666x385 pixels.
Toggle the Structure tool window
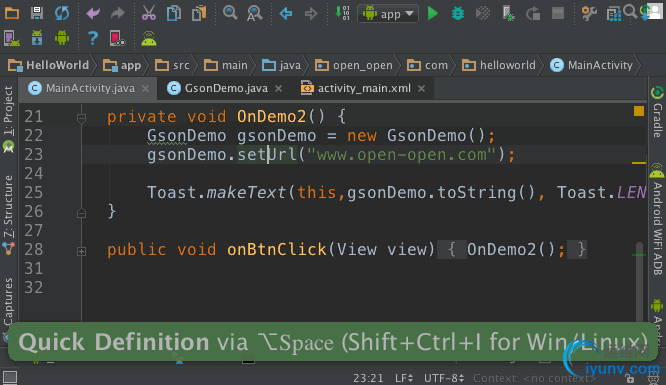[x=8, y=206]
